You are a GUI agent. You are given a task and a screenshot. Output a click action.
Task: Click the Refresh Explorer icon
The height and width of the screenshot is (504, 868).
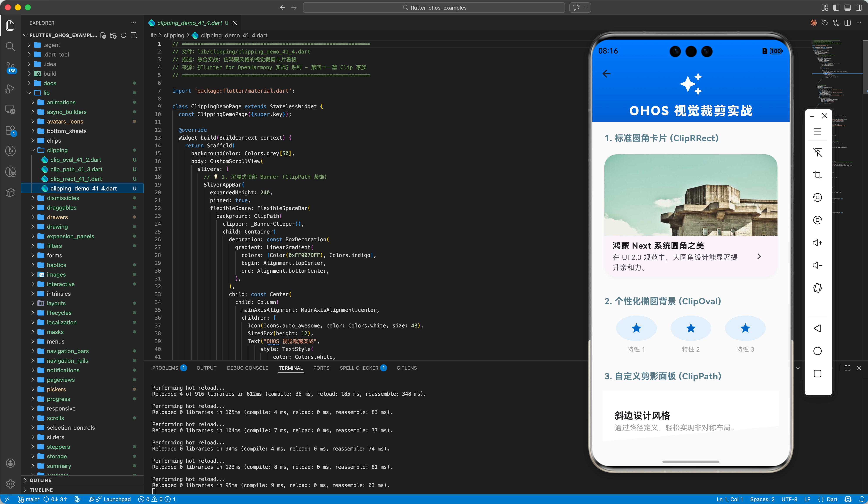coord(124,35)
